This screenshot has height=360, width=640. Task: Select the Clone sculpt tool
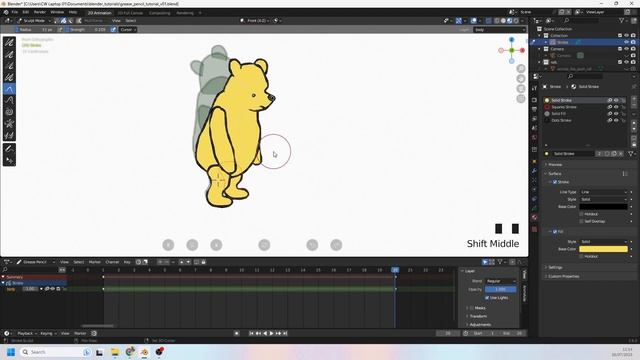9,135
